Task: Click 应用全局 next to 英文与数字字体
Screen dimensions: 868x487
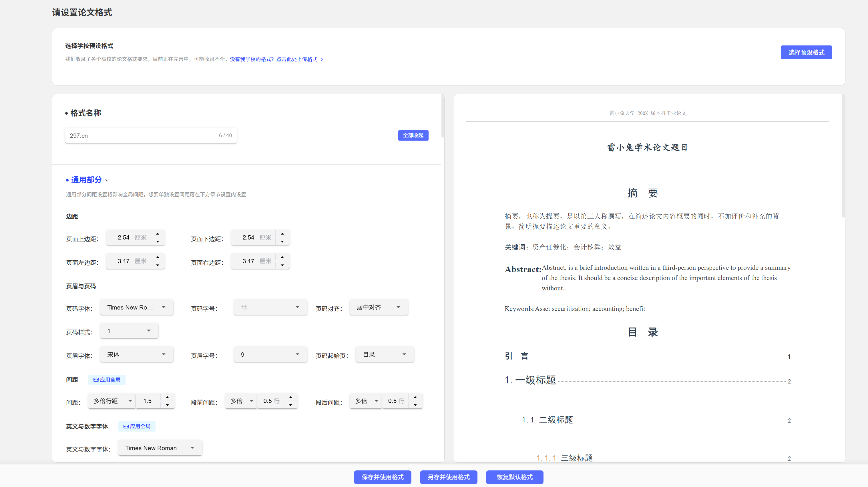Action: click(x=137, y=426)
